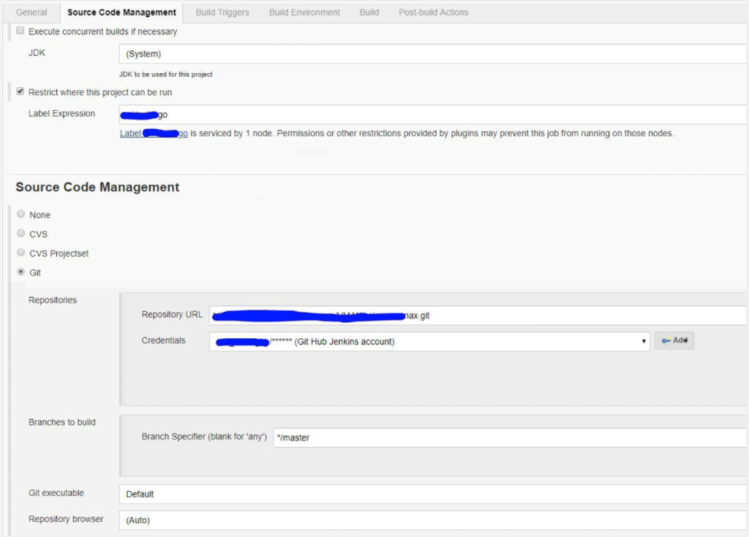The height and width of the screenshot is (537, 749).
Task: Select the Git radio button
Action: click(21, 271)
